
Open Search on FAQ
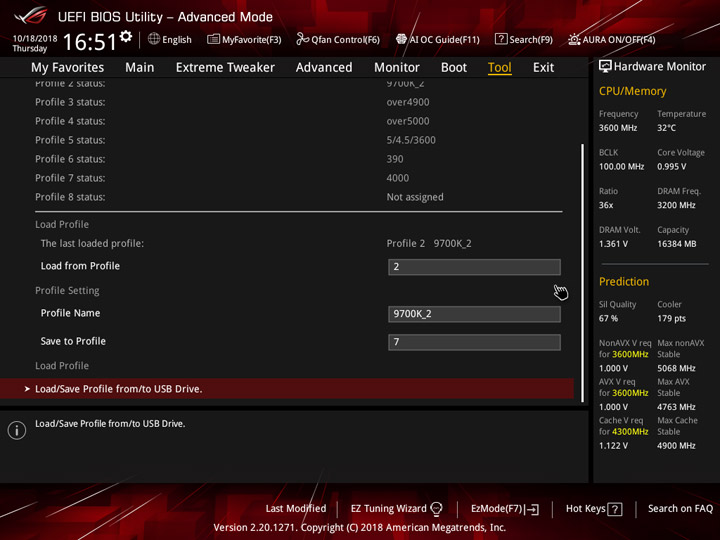click(680, 509)
